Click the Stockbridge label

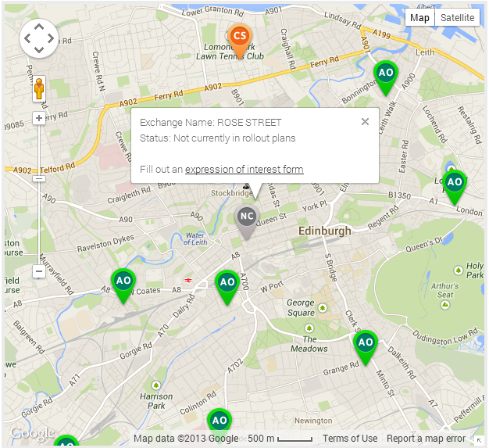pyautogui.click(x=232, y=193)
